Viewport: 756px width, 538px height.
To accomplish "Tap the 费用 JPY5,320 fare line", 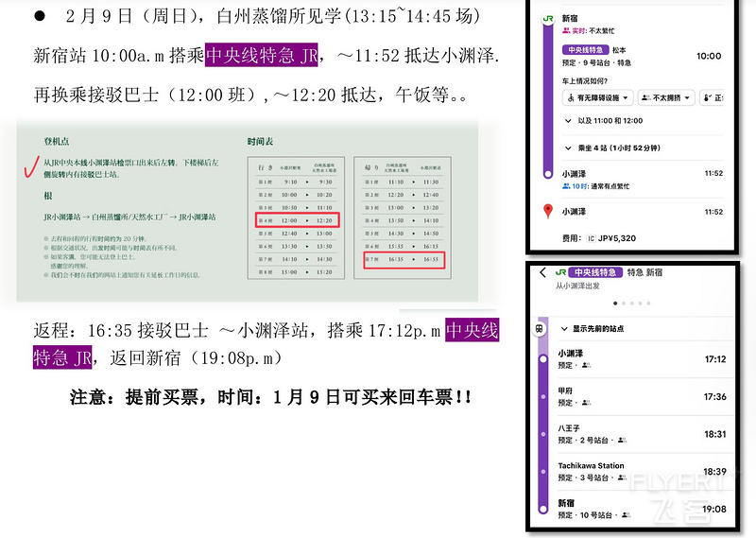I will coord(599,238).
